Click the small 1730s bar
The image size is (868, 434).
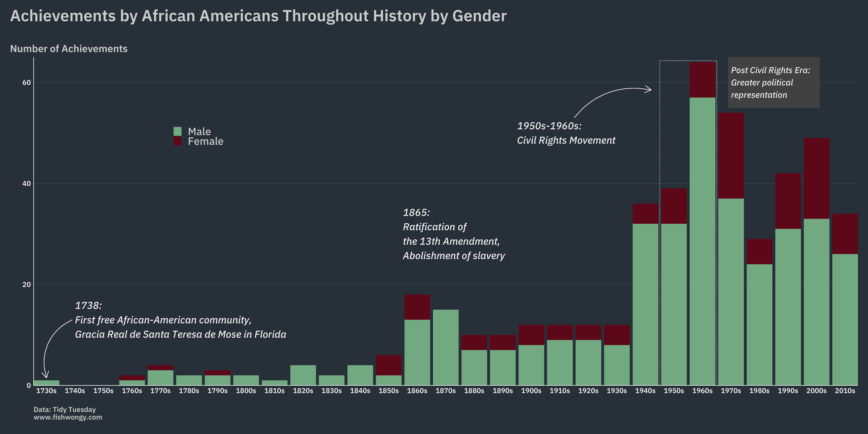(46, 383)
